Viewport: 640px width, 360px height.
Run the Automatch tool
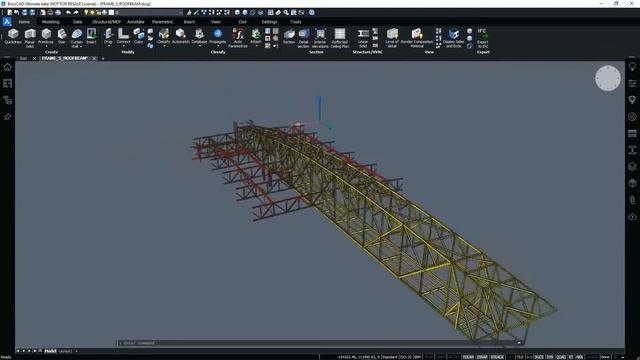[x=180, y=36]
